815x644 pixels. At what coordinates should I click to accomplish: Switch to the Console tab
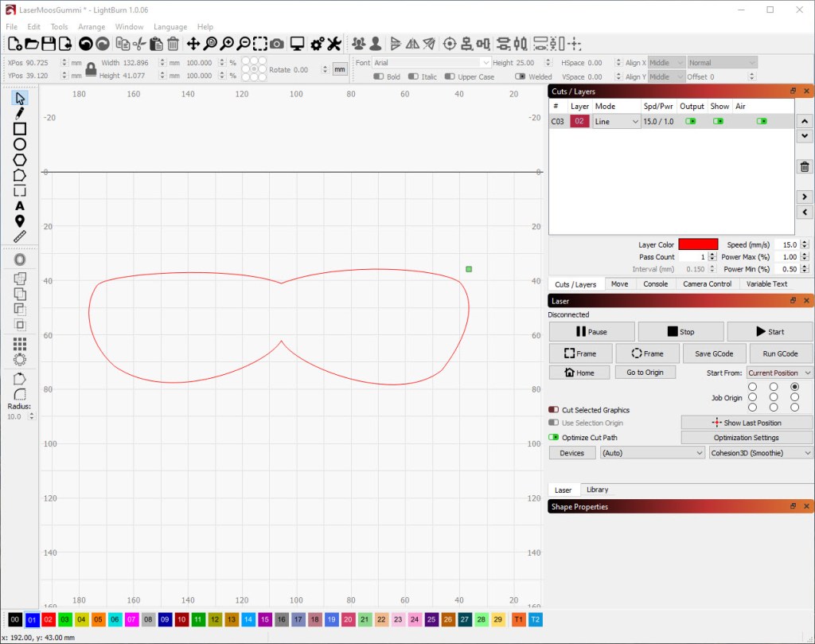pyautogui.click(x=655, y=284)
